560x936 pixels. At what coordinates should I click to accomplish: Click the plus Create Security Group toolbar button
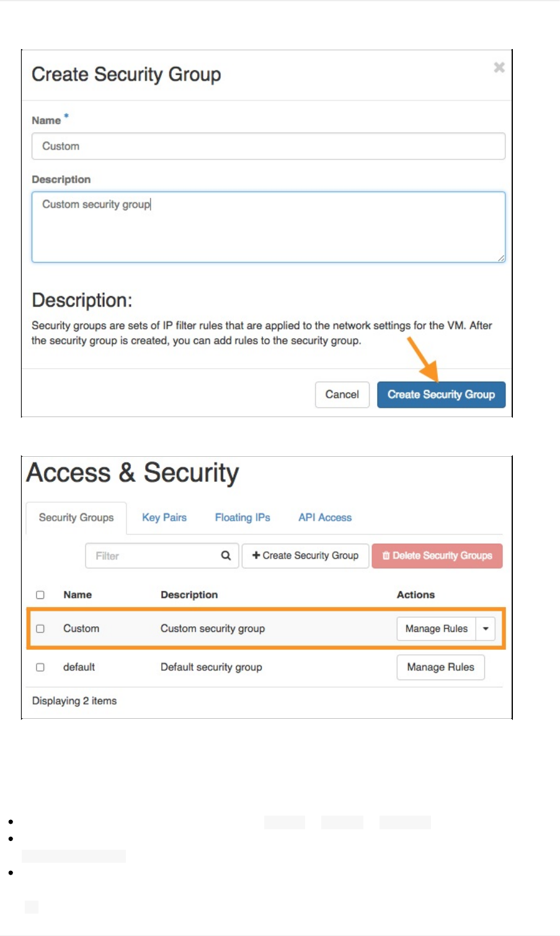305,556
